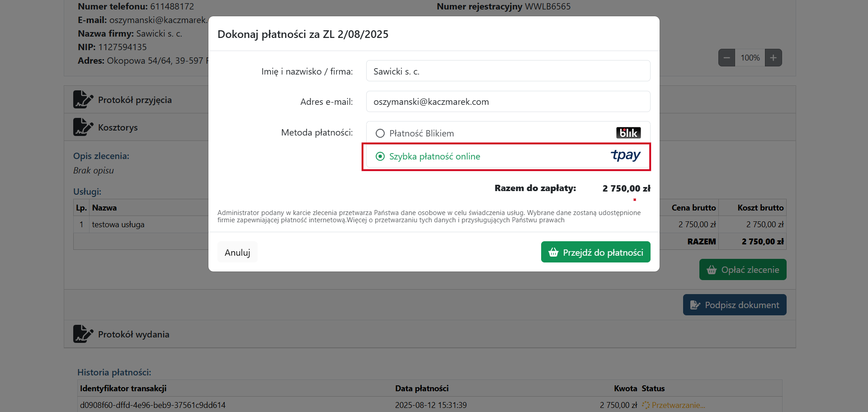Collapse the Kosztorys section
Image resolution: width=868 pixels, height=412 pixels.
pos(118,127)
